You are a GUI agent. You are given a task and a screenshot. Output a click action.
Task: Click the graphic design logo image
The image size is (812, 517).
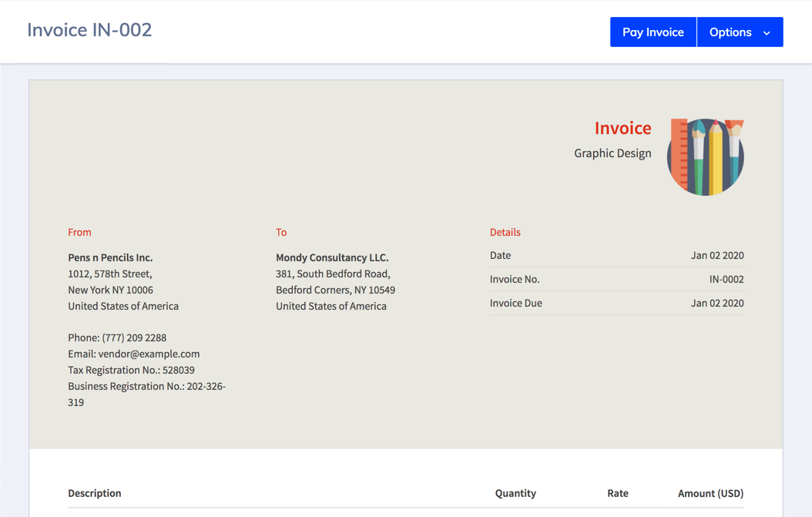pyautogui.click(x=706, y=157)
